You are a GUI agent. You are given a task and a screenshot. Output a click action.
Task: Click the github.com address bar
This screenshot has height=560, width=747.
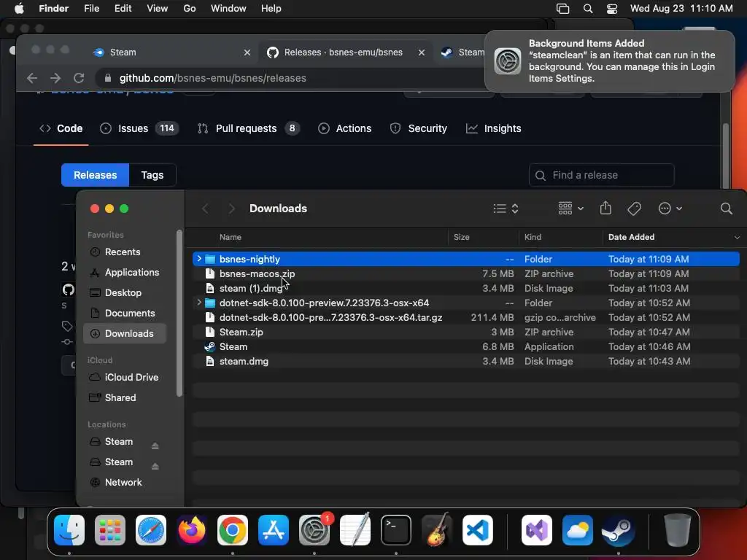290,78
